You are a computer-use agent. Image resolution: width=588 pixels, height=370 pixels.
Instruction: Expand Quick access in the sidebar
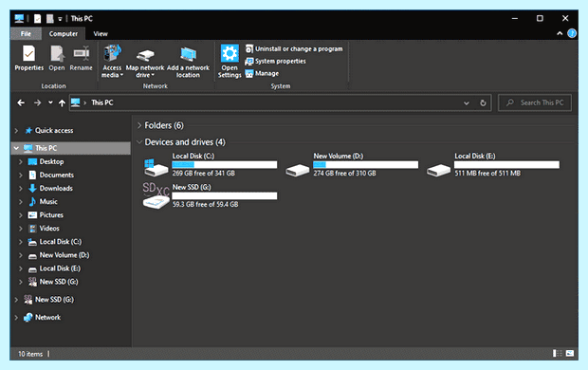tap(16, 131)
